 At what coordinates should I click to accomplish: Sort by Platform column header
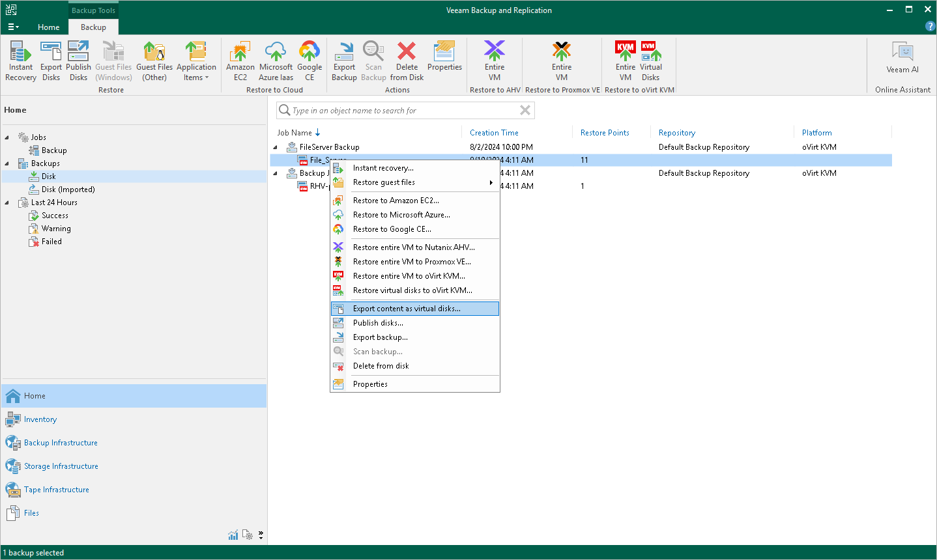click(816, 133)
